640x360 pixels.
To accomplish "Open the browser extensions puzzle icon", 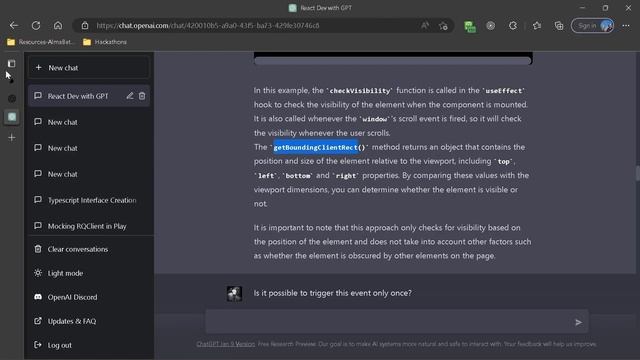I will (x=513, y=26).
